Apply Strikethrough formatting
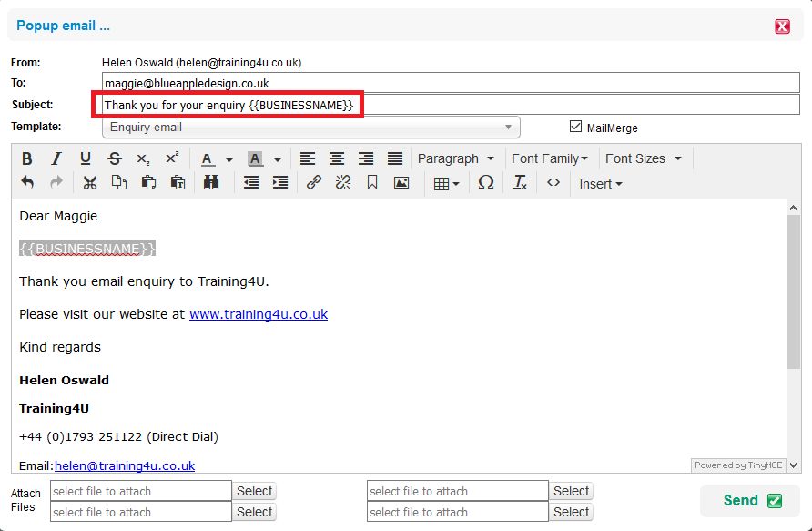Screen dimensions: 812x531 point(115,158)
